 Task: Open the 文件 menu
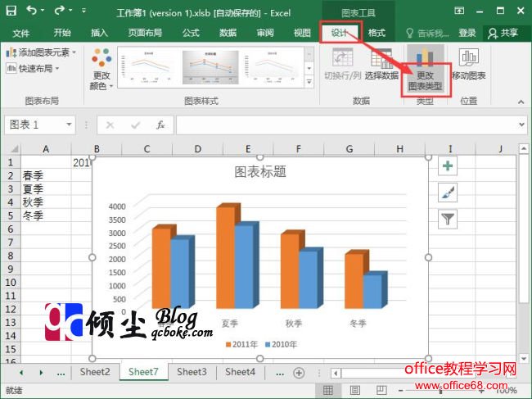[x=21, y=33]
